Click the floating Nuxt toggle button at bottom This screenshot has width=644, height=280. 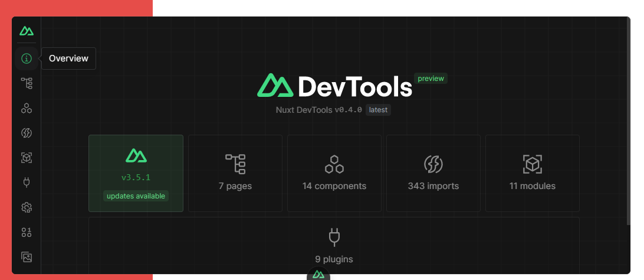[318, 274]
